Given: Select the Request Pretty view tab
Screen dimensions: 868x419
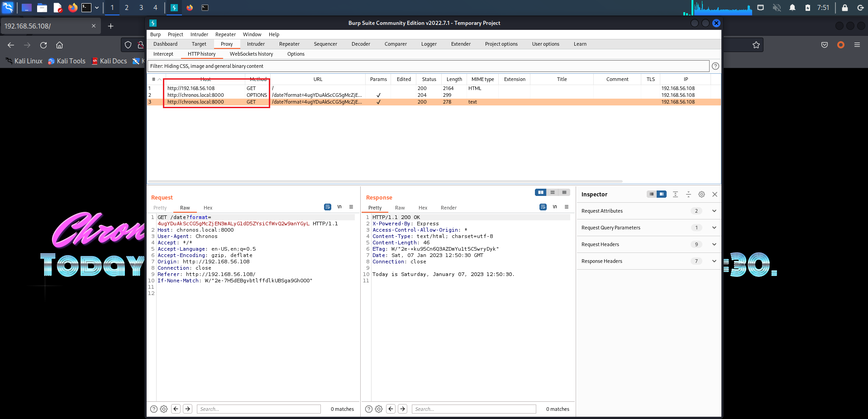Looking at the screenshot, I should [160, 208].
